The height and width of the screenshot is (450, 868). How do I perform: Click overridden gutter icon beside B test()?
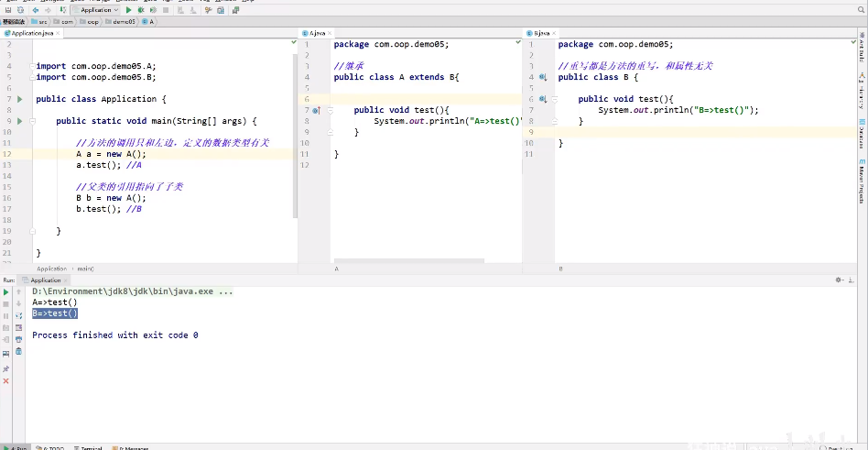(x=543, y=99)
